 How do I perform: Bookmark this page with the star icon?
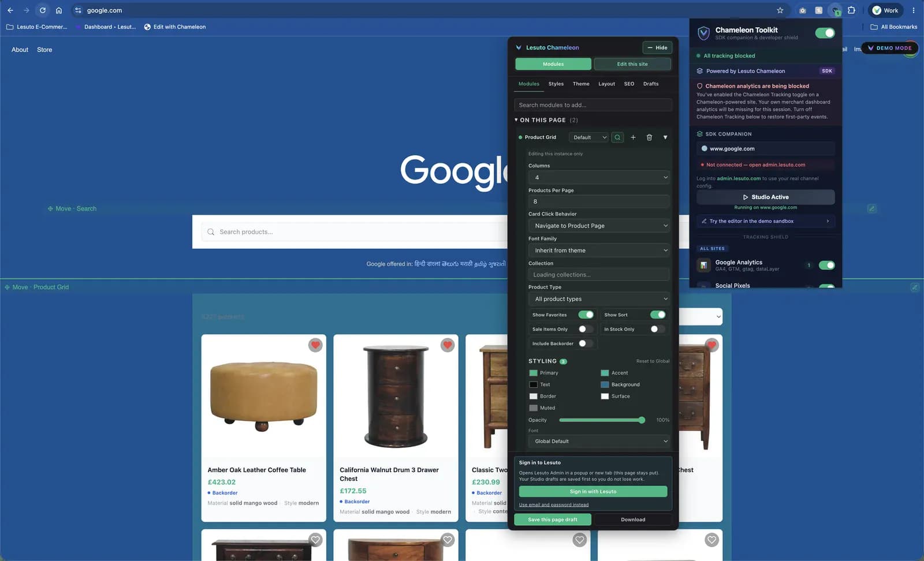(780, 10)
